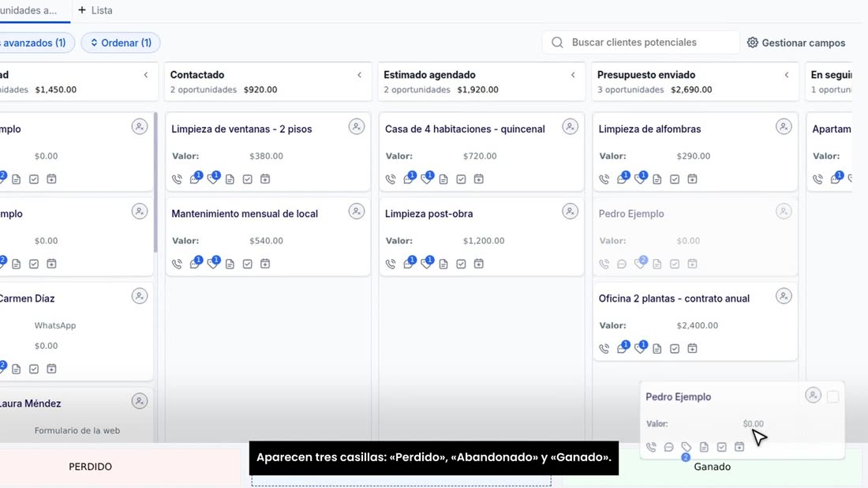Image resolution: width=868 pixels, height=488 pixels.
Task: Open the Limpieza de ventanas - 2 pisos card
Action: (x=241, y=129)
